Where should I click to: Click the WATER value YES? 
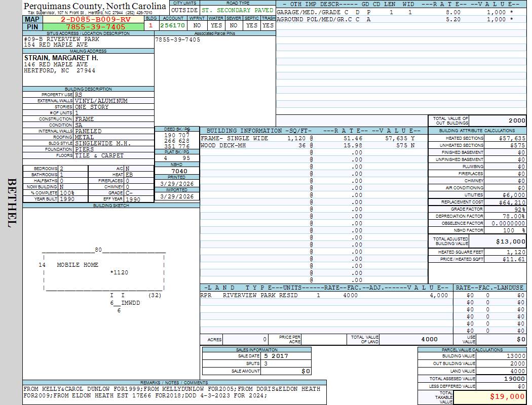pyautogui.click(x=216, y=25)
